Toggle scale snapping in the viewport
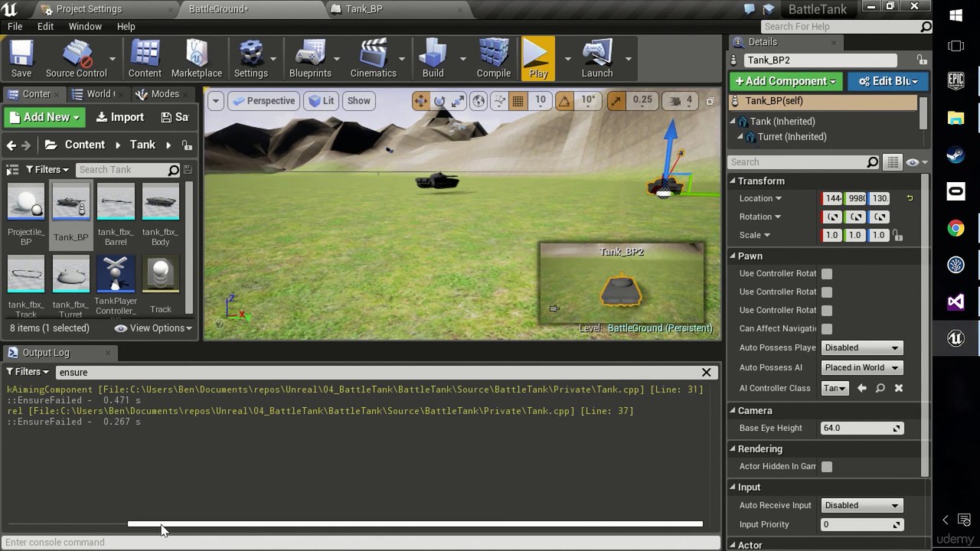The width and height of the screenshot is (980, 551). pos(616,101)
